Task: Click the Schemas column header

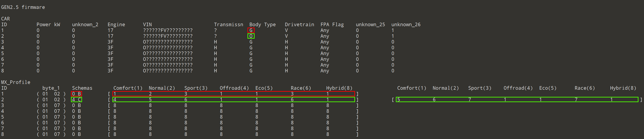Action: tap(82, 88)
